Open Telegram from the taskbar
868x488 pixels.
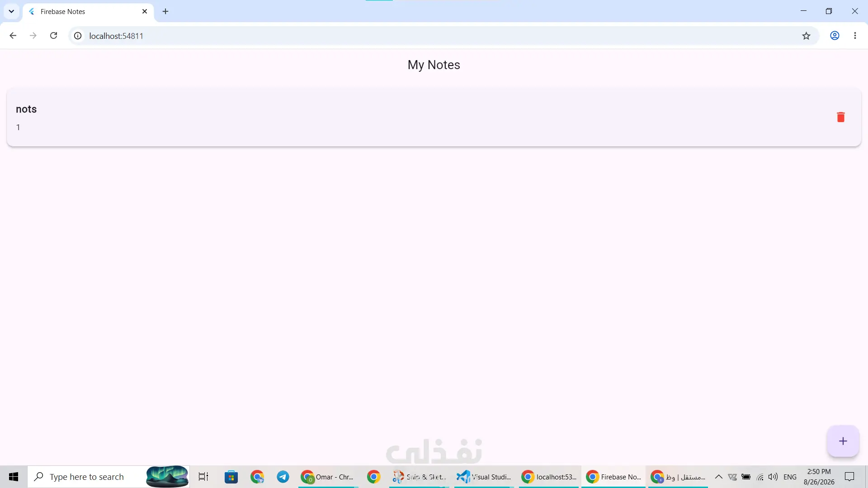[283, 477]
